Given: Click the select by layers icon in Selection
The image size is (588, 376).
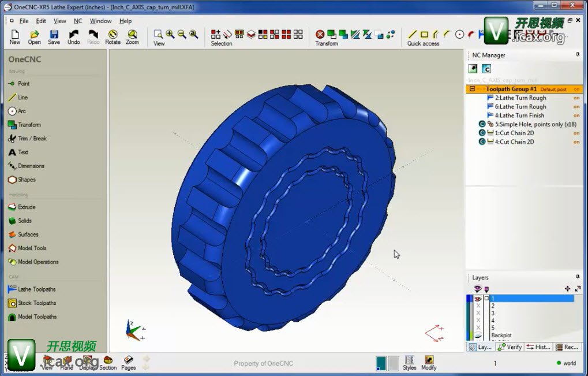Looking at the screenshot, I should tap(251, 35).
